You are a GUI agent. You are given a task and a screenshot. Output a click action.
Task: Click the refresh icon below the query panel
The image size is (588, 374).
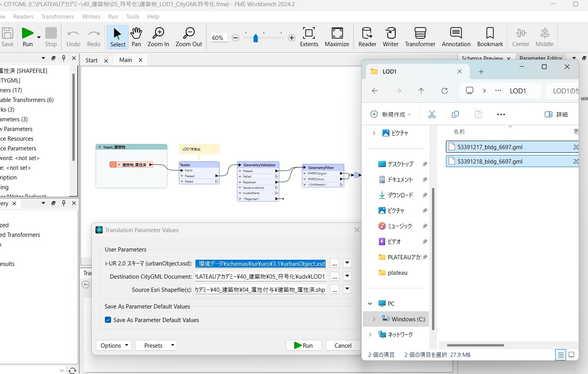pyautogui.click(x=72, y=371)
